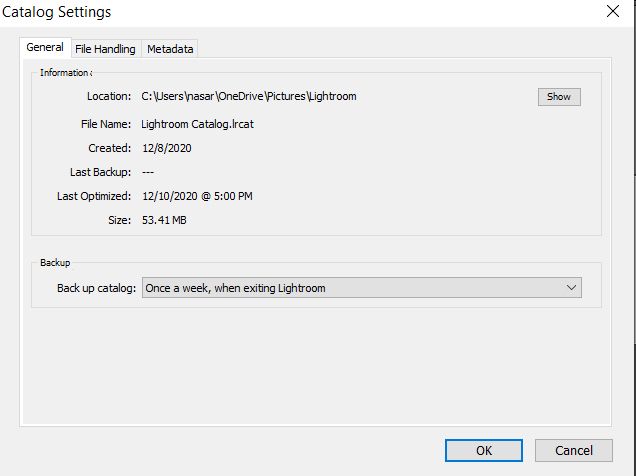Select the General tab
This screenshot has height=476, width=636.
point(45,47)
